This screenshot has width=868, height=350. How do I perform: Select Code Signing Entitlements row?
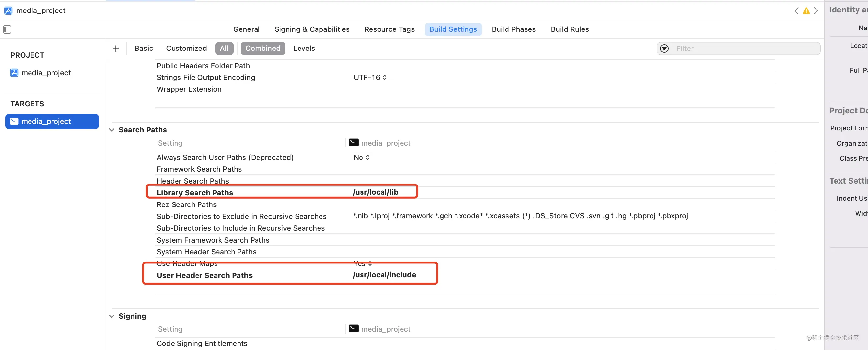tap(465, 343)
